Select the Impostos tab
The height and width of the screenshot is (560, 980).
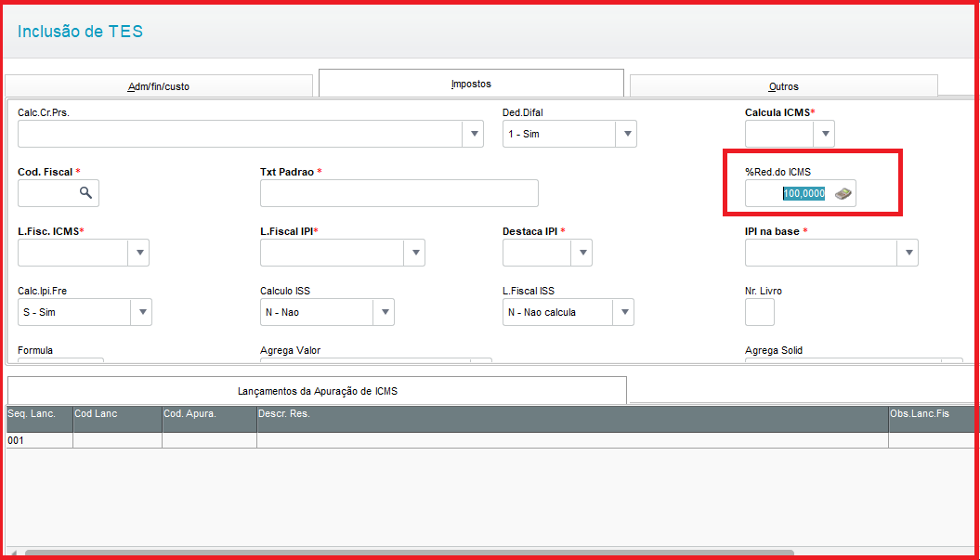(x=471, y=84)
